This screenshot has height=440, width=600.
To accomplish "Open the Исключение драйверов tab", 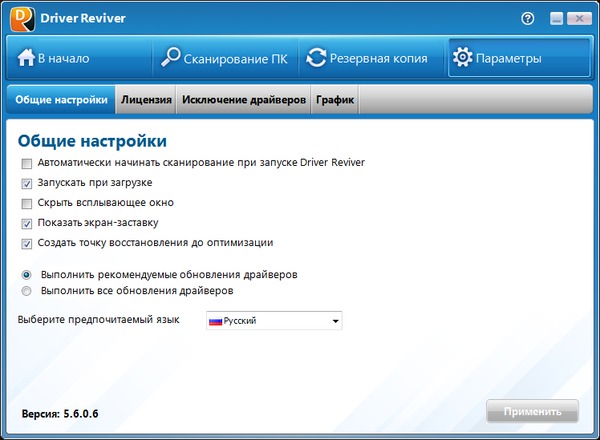I will 243,100.
